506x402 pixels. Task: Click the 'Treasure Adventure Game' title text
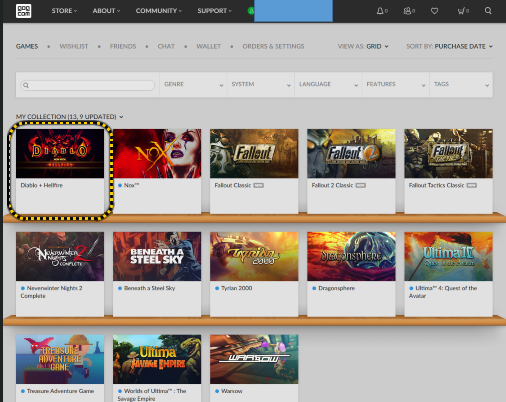click(x=60, y=391)
